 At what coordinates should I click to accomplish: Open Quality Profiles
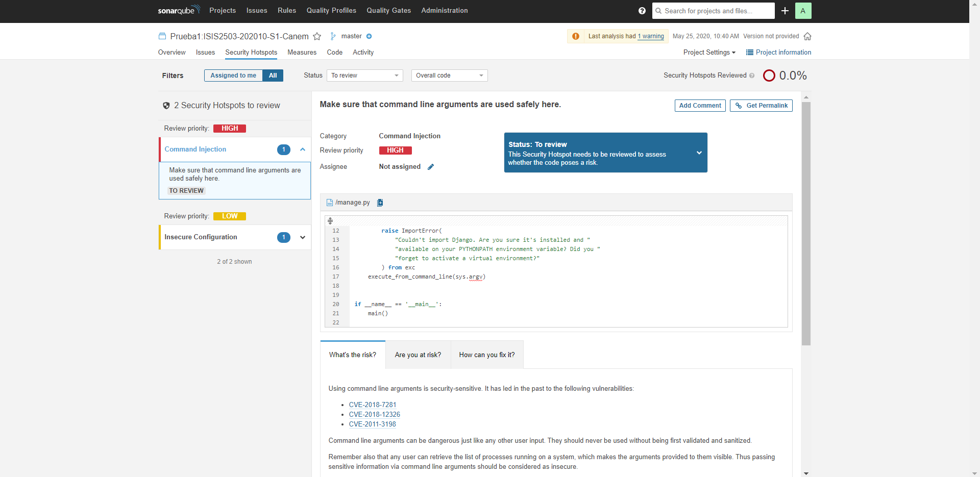point(331,11)
